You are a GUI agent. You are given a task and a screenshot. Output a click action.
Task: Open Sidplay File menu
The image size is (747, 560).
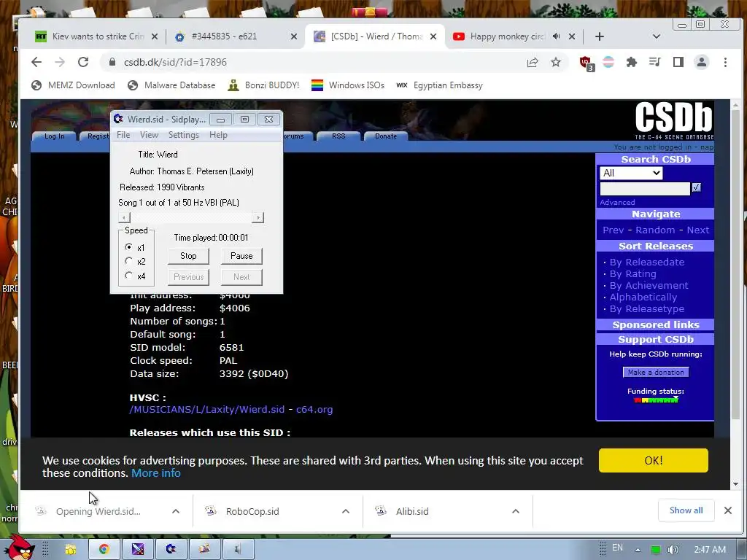[123, 135]
